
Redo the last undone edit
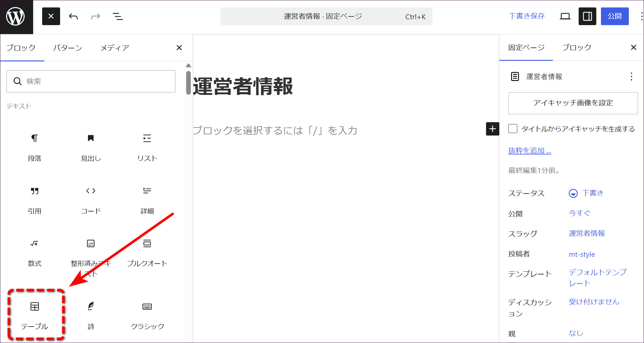pos(95,16)
